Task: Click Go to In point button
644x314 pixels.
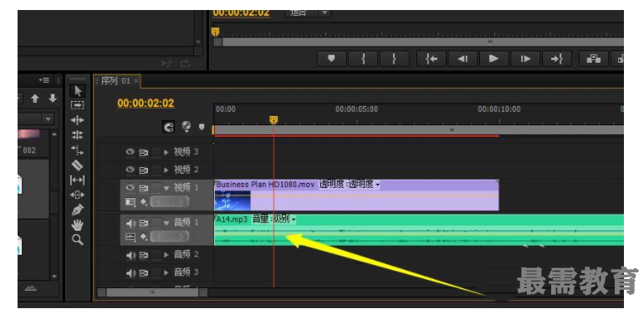Action: (432, 58)
